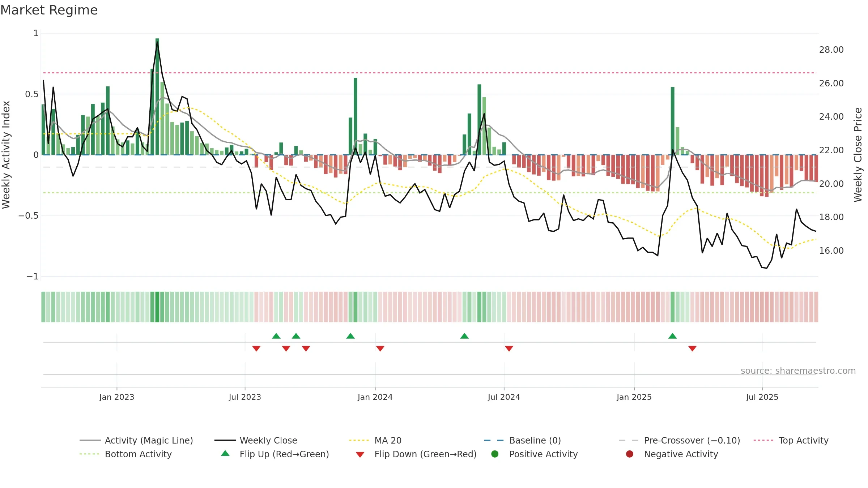
Task: Click the second green flip-up triangle in autumn 2023
Action: pyautogui.click(x=296, y=336)
